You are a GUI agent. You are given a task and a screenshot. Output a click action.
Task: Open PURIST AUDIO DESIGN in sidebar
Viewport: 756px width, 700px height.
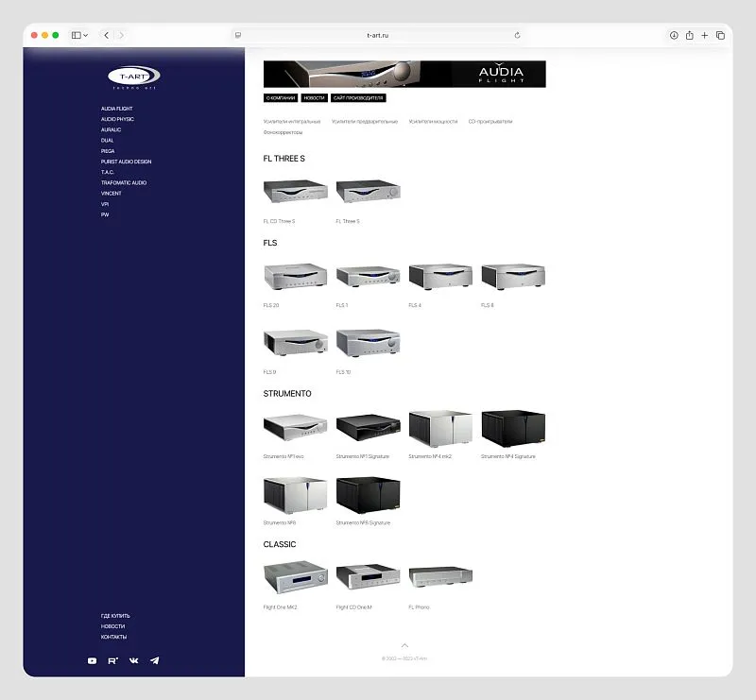(x=127, y=162)
